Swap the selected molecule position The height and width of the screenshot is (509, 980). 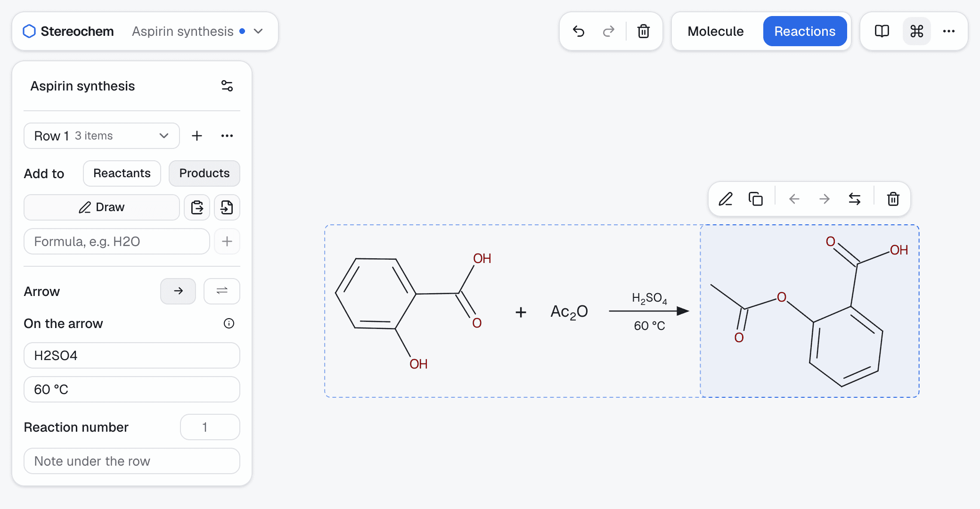pyautogui.click(x=855, y=199)
